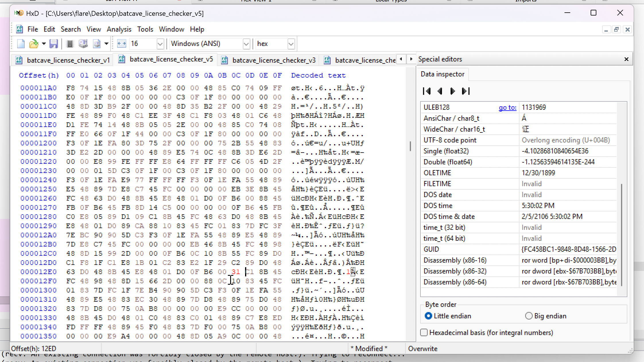Go to previous byte in Data inspector

[440, 91]
